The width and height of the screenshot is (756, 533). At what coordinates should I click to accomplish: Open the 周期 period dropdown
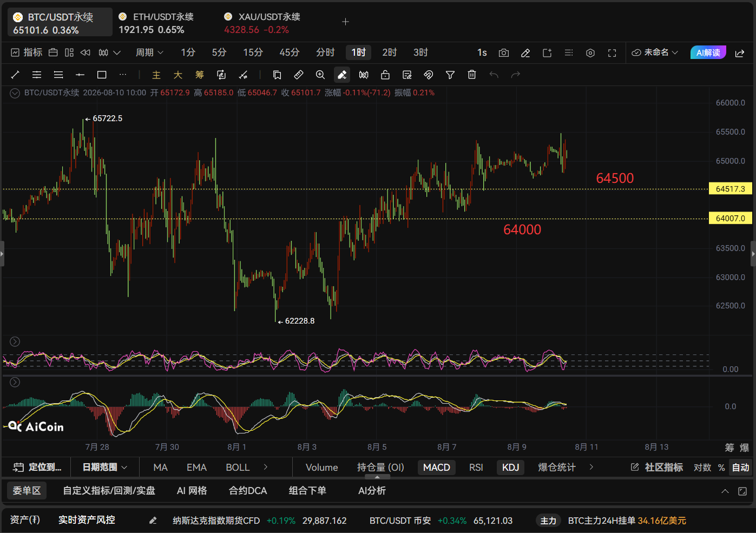click(149, 52)
